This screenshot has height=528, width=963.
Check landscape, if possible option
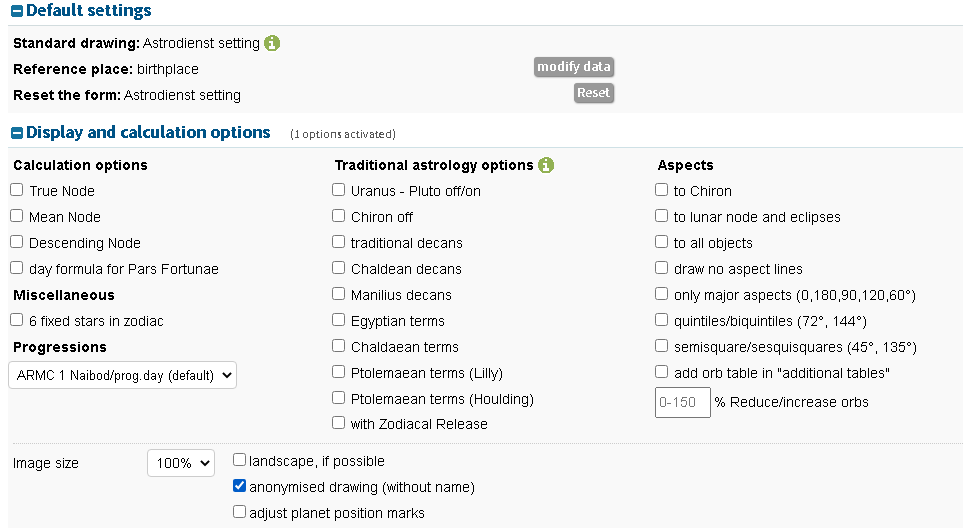click(x=239, y=461)
